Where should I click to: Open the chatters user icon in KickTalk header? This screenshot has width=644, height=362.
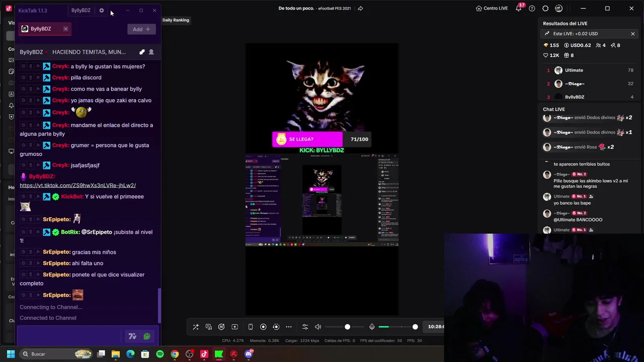coord(151,52)
